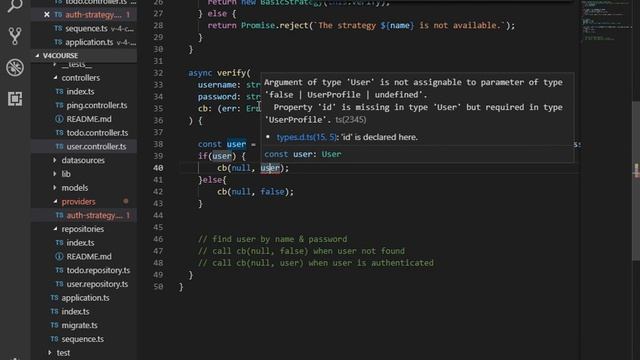Screen dimensions: 640x360
Task: Open index.ts under repositories
Action: click(x=80, y=243)
